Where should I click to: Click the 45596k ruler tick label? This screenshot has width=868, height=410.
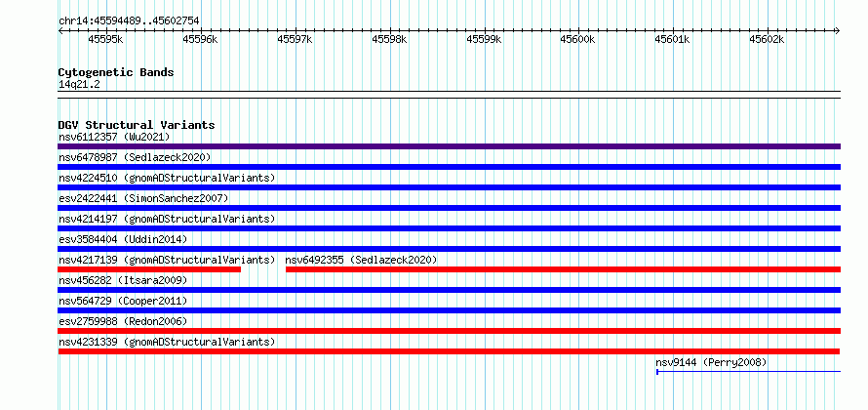(200, 39)
